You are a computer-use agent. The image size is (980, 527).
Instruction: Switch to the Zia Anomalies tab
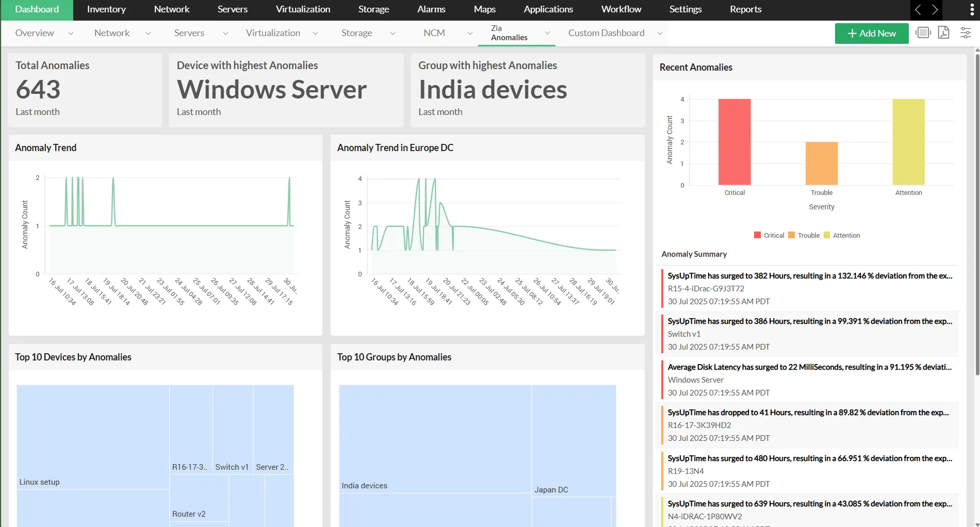coord(510,32)
